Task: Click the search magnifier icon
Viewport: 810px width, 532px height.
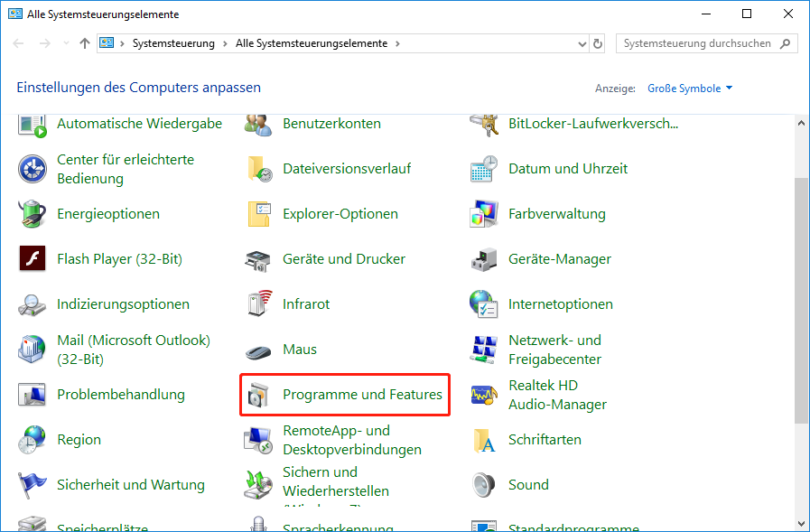Action: tap(786, 44)
